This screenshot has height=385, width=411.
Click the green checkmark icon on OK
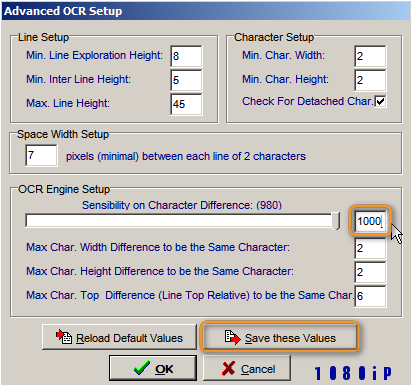coord(142,368)
